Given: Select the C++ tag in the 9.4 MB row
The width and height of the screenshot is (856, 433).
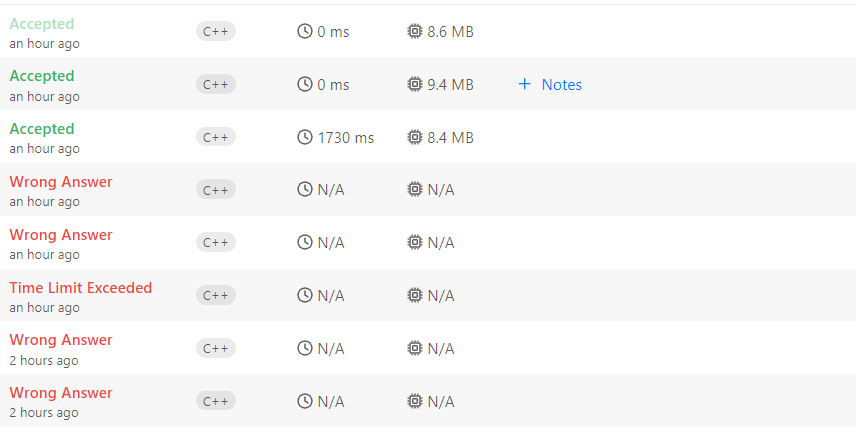Looking at the screenshot, I should 216,84.
